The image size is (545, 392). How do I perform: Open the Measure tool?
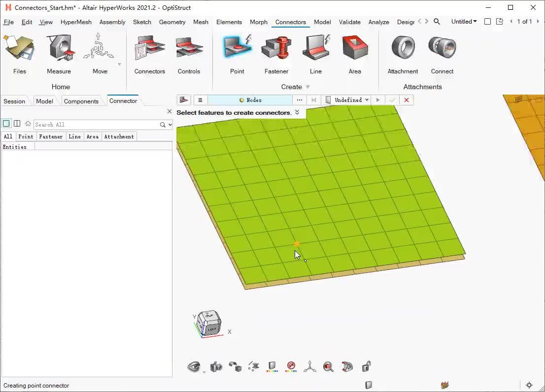(x=59, y=54)
